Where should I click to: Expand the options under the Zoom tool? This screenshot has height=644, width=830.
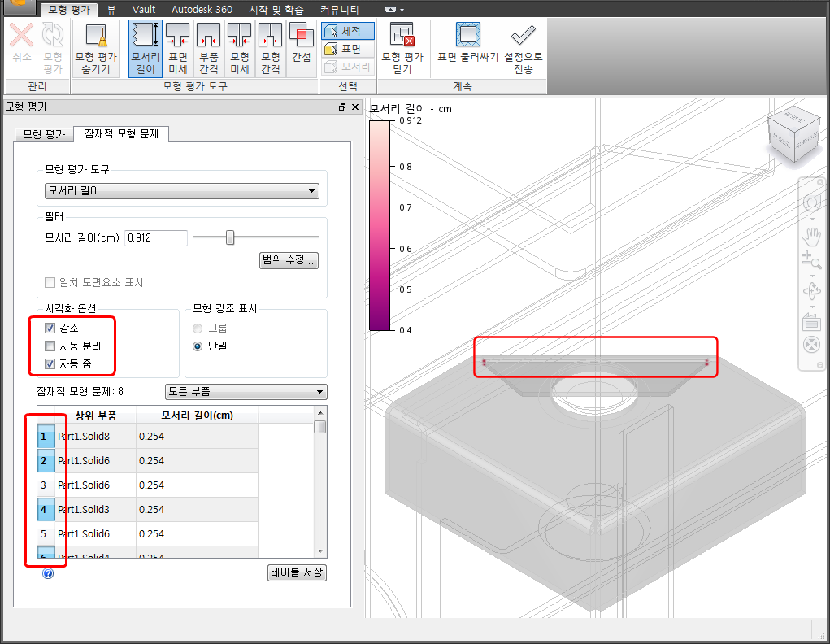[813, 276]
